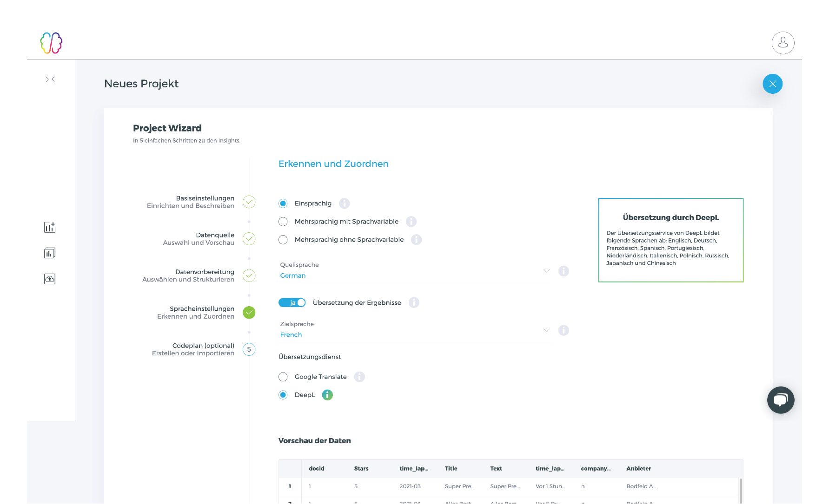The image size is (829, 504).
Task: Collapse the sidebar with the arrows icon
Action: coord(50,79)
